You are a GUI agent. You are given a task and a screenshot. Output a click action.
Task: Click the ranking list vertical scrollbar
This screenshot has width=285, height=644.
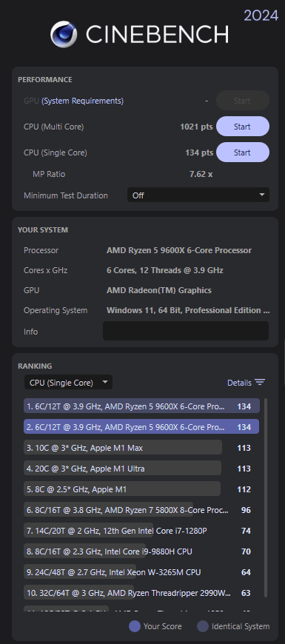pos(266,497)
